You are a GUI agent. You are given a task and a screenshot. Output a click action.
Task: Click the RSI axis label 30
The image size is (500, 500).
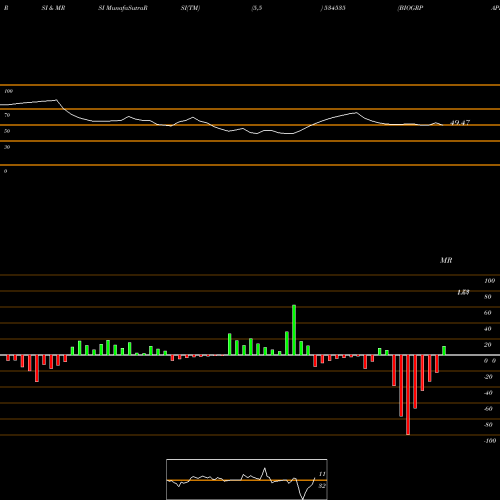coord(7,147)
